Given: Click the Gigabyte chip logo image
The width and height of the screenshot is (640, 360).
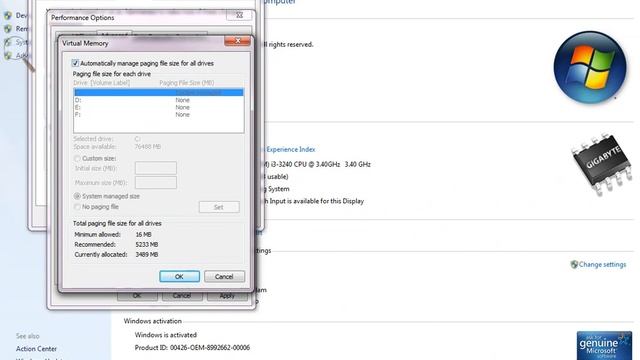Looking at the screenshot, I should (602, 164).
